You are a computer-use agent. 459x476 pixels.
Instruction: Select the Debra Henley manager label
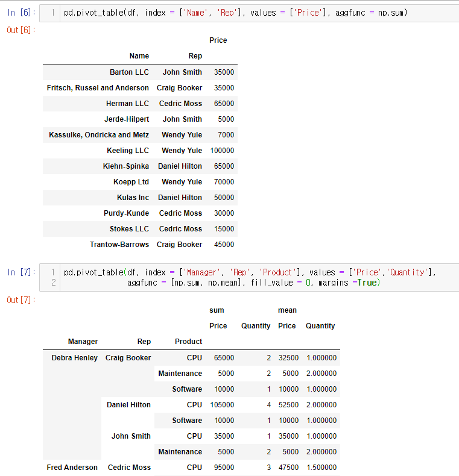tap(74, 358)
